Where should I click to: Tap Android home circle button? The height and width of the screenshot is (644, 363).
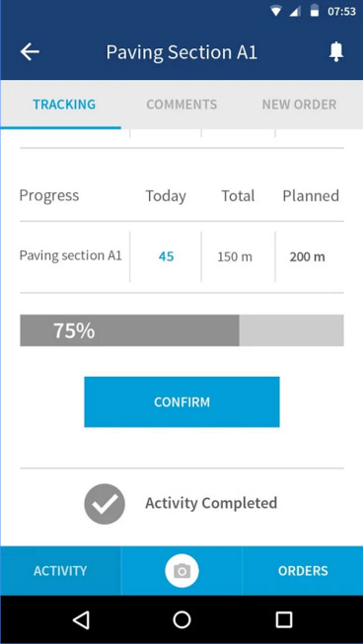tap(181, 619)
